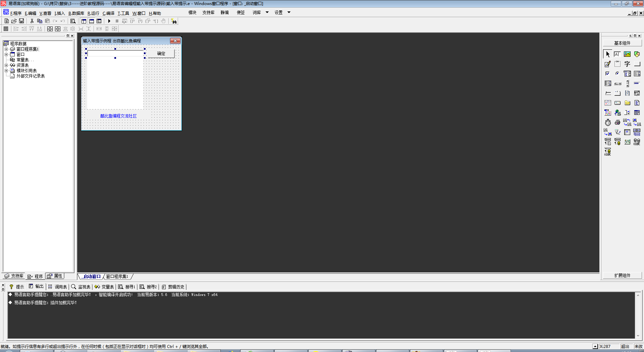Viewport: 644px width, 352px height.
Task: Click the Save file toolbar icon
Action: pyautogui.click(x=21, y=21)
